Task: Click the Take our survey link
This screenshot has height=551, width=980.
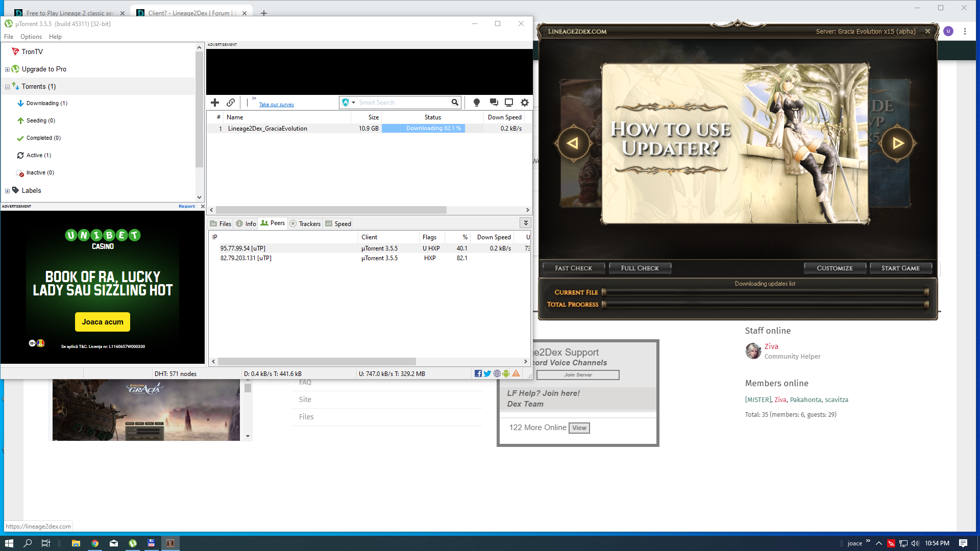Action: point(276,105)
